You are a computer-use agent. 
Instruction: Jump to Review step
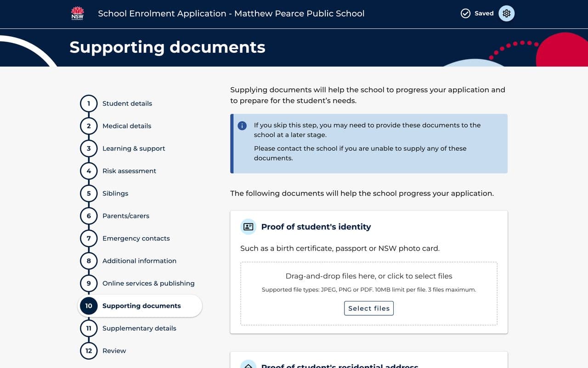[114, 351]
